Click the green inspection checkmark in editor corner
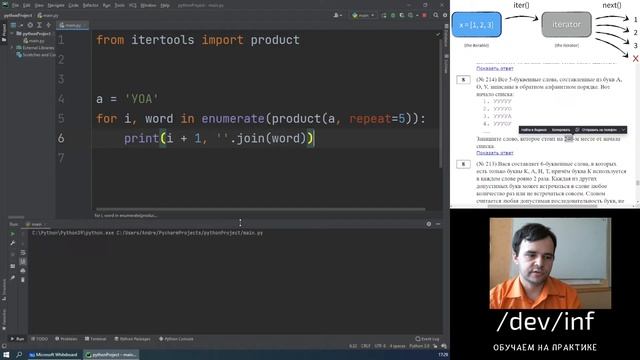 [438, 34]
